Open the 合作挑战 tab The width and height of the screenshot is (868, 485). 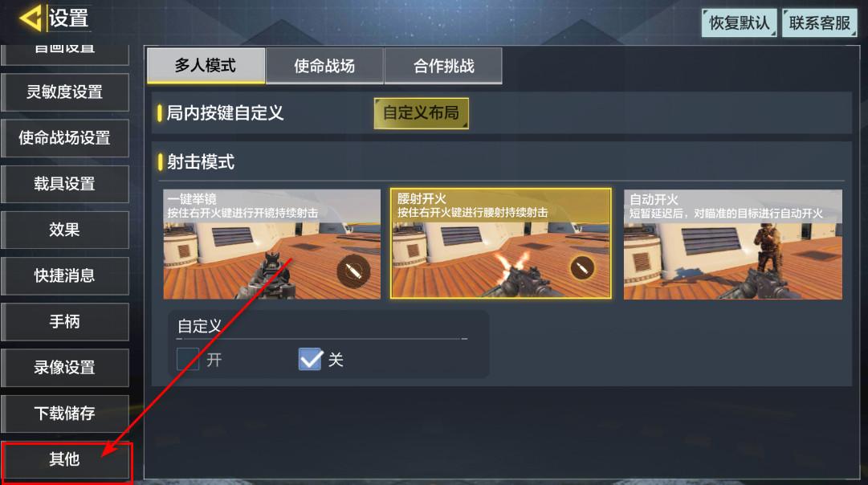pos(443,66)
